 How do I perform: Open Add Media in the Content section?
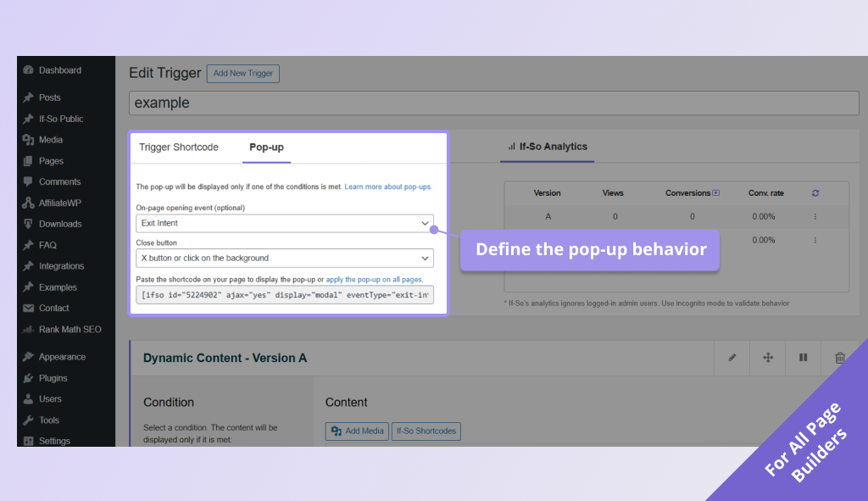357,431
